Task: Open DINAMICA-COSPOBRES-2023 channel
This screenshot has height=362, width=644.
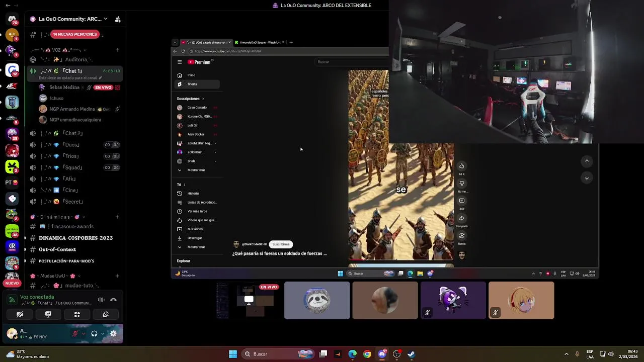Action: 75,238
